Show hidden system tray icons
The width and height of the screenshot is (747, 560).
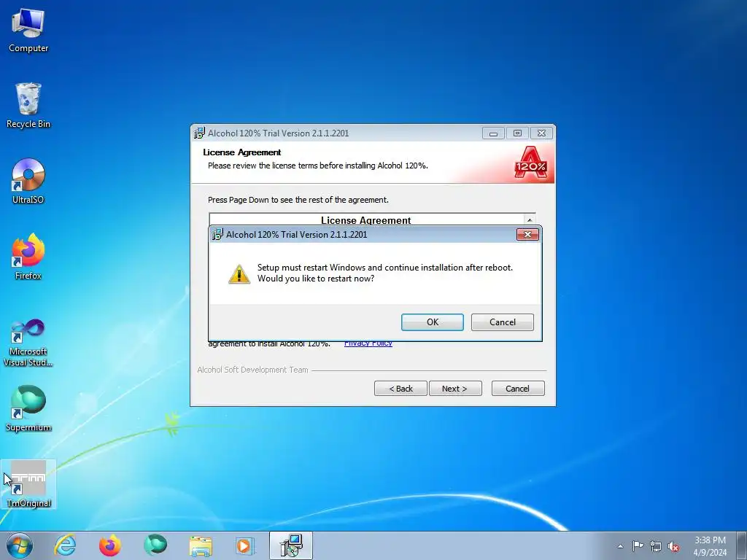coord(620,546)
